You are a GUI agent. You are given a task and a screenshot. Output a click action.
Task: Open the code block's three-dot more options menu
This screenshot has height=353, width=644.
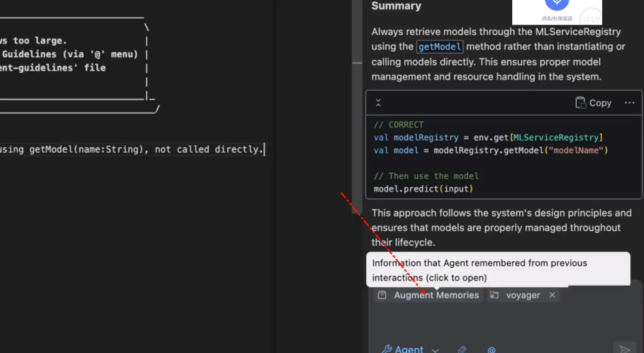pos(630,103)
